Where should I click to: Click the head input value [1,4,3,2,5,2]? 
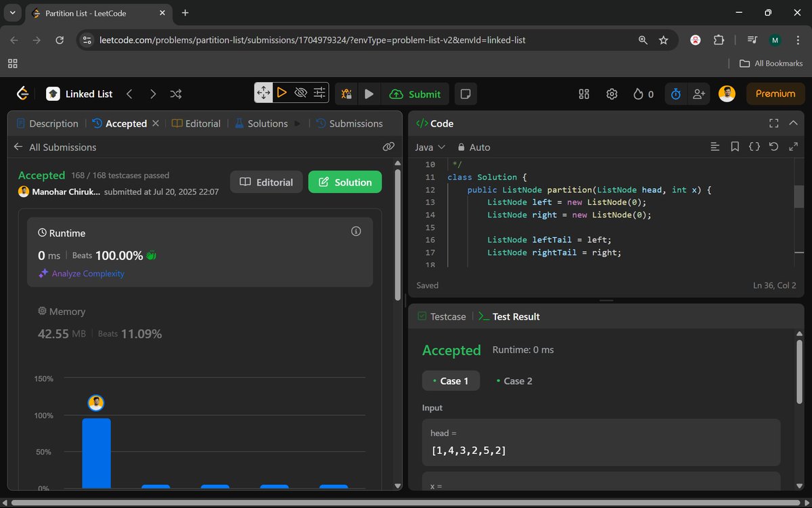coord(468,450)
